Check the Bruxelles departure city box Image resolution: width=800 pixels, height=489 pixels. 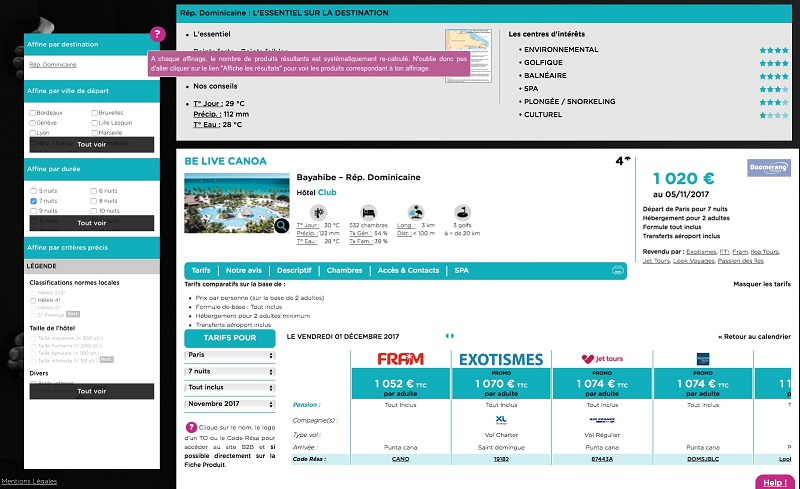[x=94, y=113]
